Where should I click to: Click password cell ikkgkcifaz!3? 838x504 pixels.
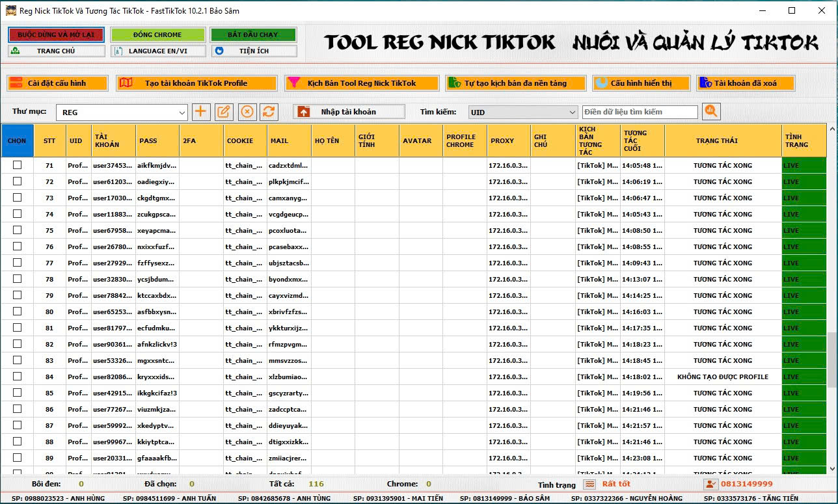click(x=157, y=393)
